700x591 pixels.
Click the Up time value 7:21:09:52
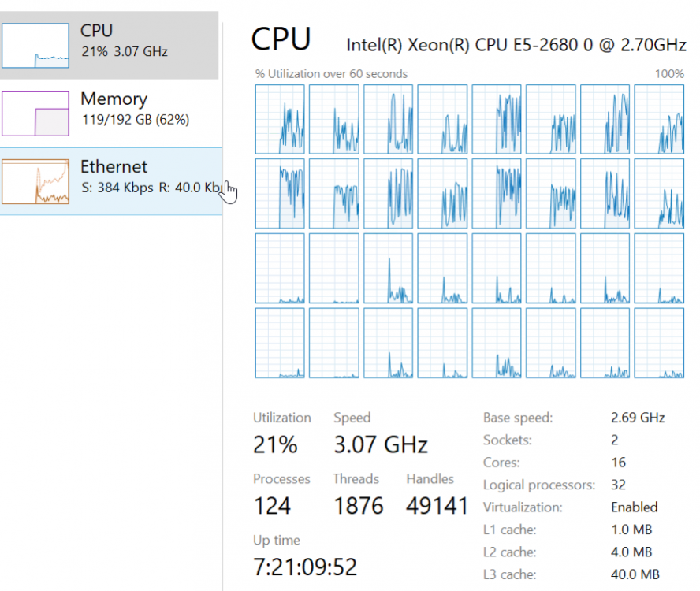pos(304,567)
